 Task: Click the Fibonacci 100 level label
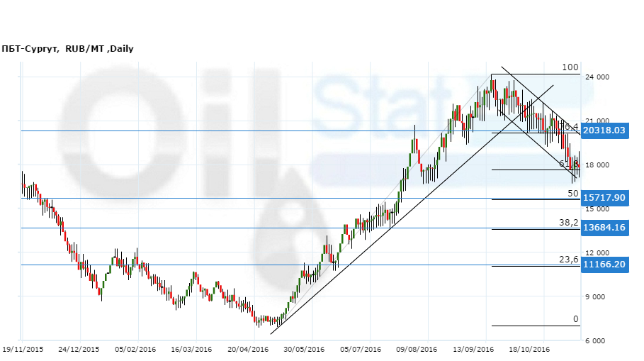point(570,67)
